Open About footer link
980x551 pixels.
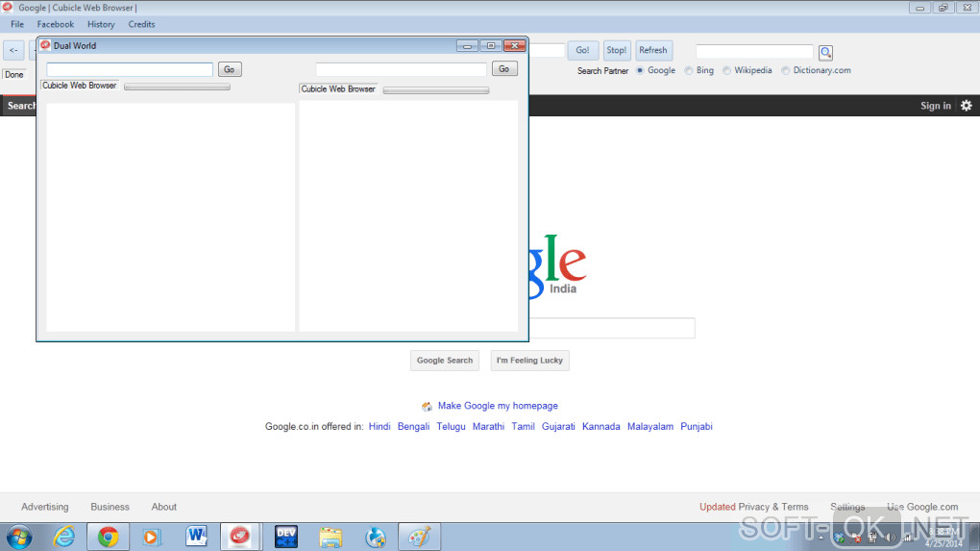click(x=163, y=507)
